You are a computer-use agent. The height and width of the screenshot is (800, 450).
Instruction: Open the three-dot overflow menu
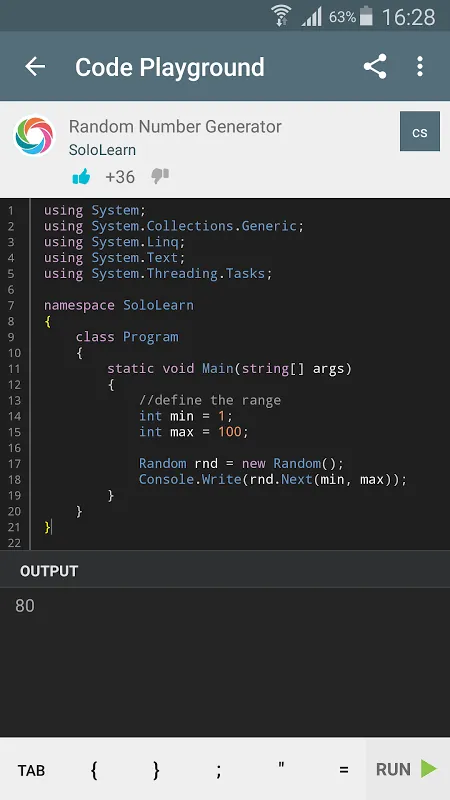[419, 66]
